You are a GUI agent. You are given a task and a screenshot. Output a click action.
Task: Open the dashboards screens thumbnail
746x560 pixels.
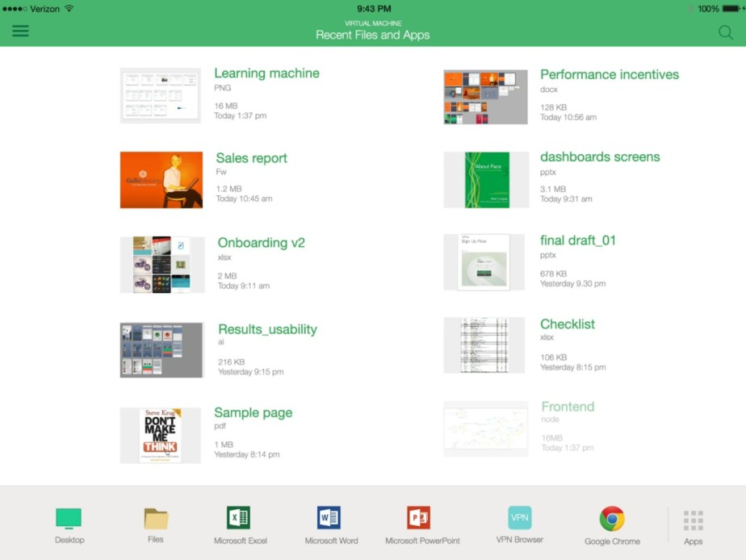pos(486,180)
